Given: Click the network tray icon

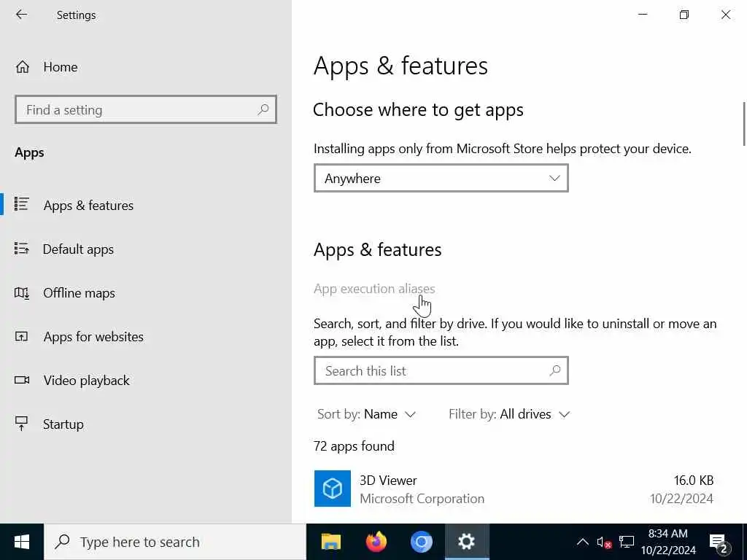Looking at the screenshot, I should [627, 542].
